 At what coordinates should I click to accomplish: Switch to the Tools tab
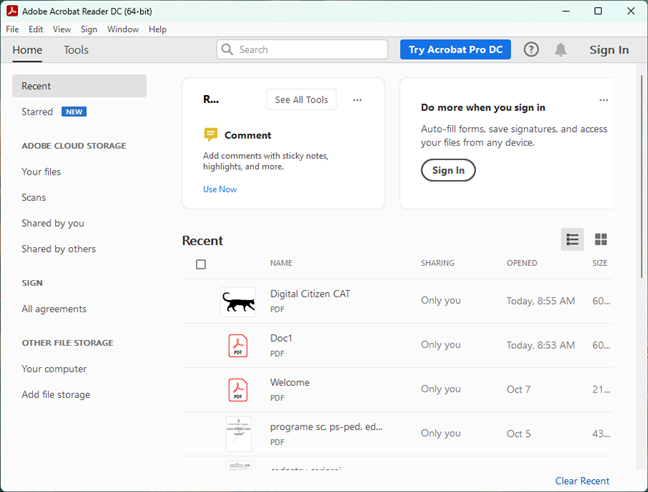(x=76, y=50)
